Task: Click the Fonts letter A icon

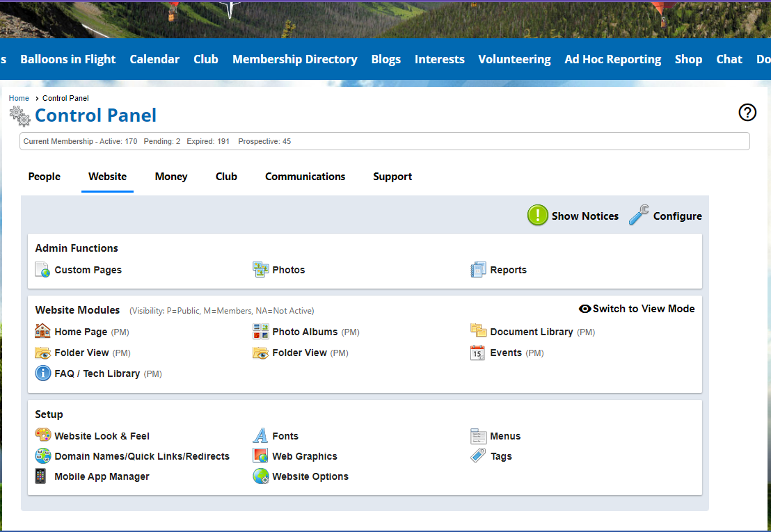Action: click(x=260, y=436)
